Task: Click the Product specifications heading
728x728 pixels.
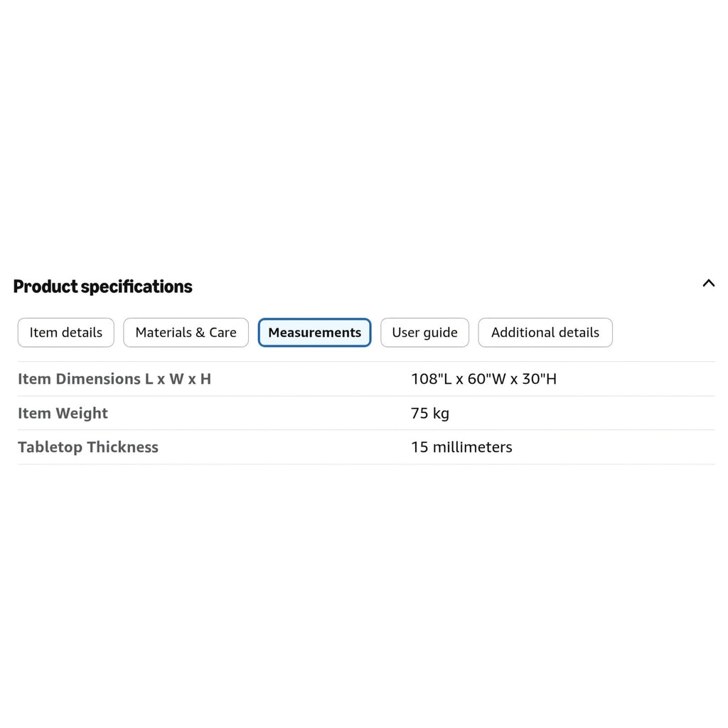Action: click(102, 287)
